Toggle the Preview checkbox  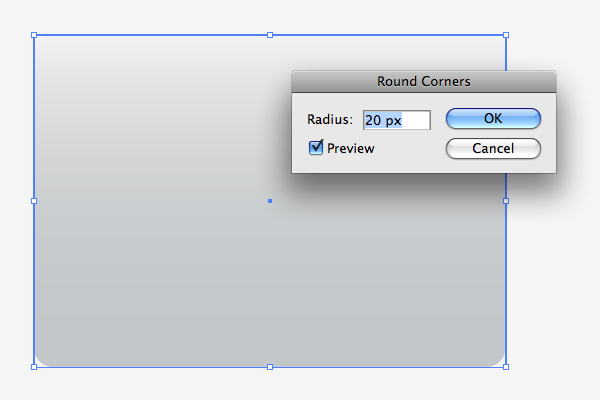point(316,147)
